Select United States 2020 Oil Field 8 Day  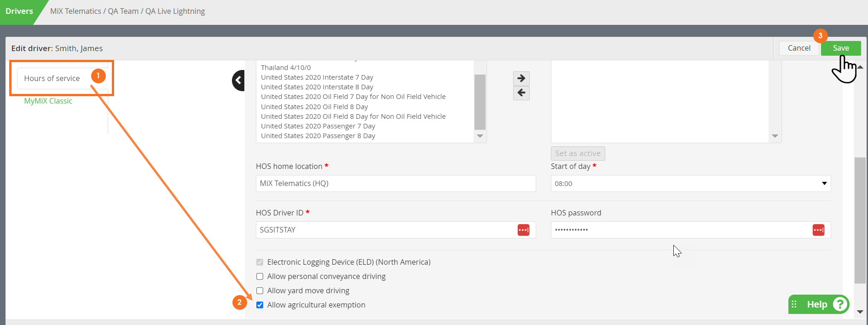point(314,107)
